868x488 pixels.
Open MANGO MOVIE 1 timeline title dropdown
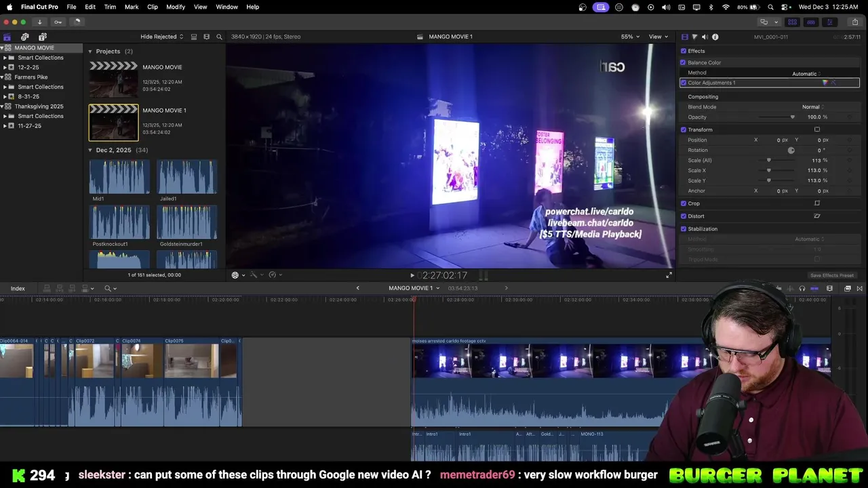(x=414, y=288)
